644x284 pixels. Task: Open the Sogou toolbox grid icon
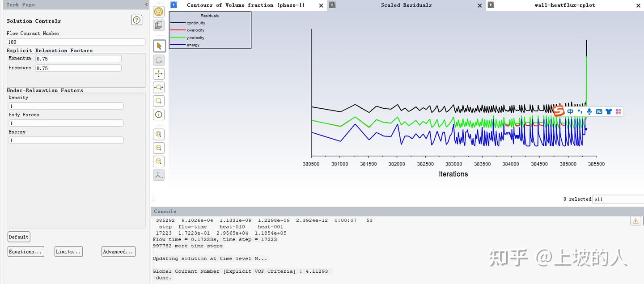(619, 111)
